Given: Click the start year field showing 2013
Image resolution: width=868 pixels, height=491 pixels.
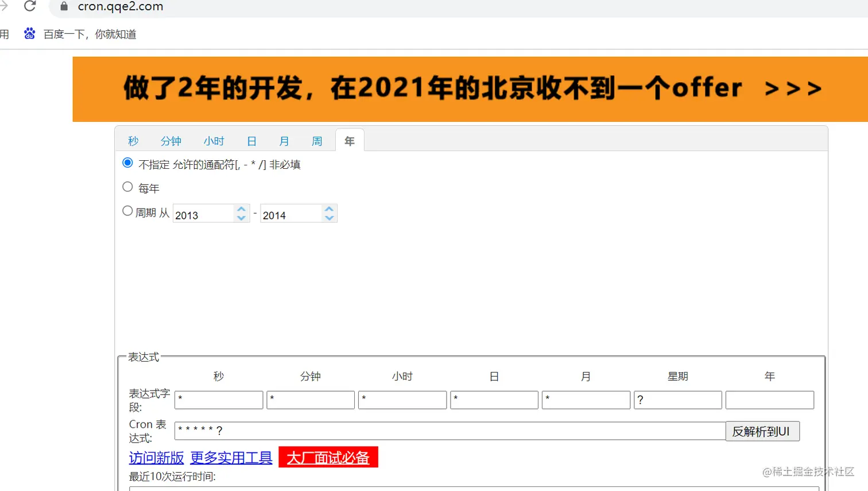Looking at the screenshot, I should tap(204, 214).
